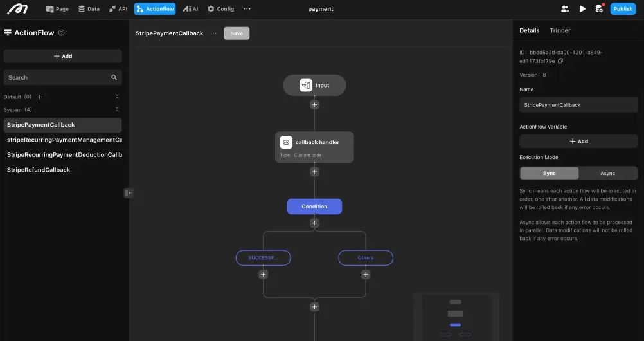This screenshot has height=341, width=644.
Task: Select the callback handler node
Action: [314, 147]
